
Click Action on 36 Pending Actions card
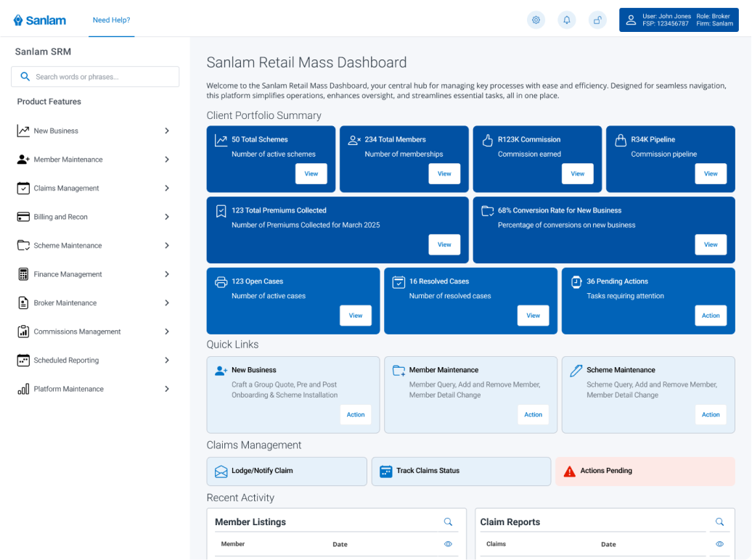(710, 316)
